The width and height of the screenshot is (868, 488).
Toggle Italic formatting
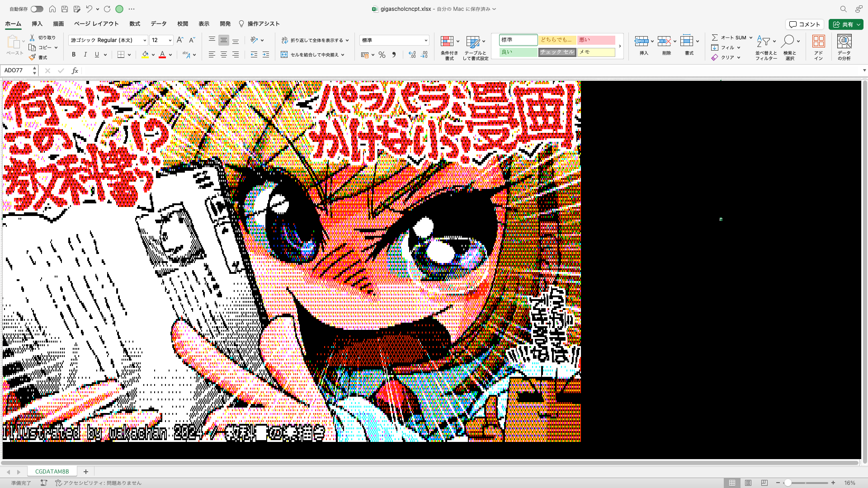pyautogui.click(x=85, y=55)
